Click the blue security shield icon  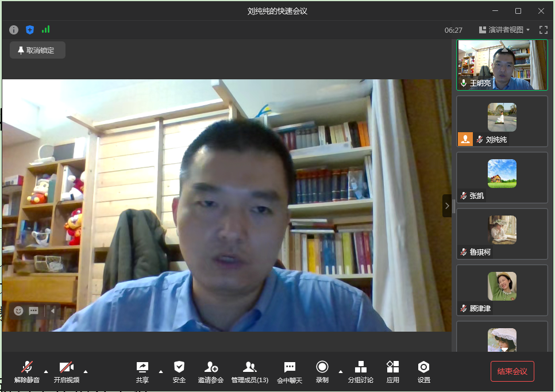(x=30, y=30)
